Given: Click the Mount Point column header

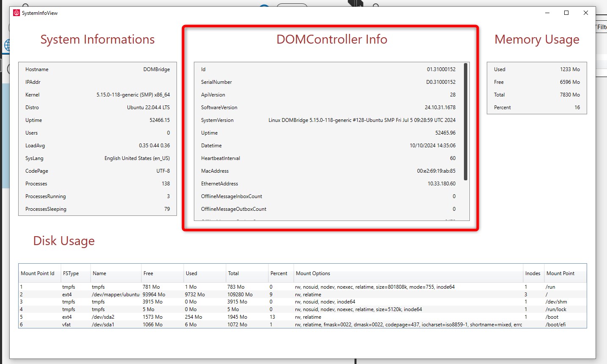Looking at the screenshot, I should coord(566,273).
